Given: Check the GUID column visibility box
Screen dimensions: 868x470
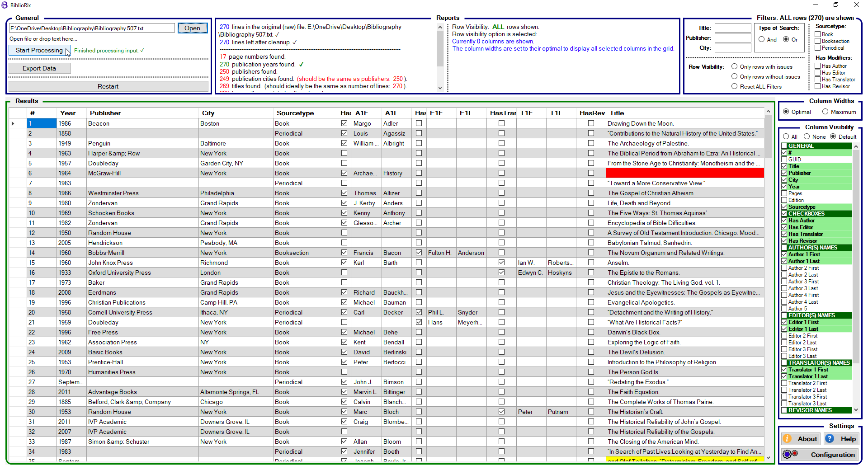Looking at the screenshot, I should tap(784, 160).
